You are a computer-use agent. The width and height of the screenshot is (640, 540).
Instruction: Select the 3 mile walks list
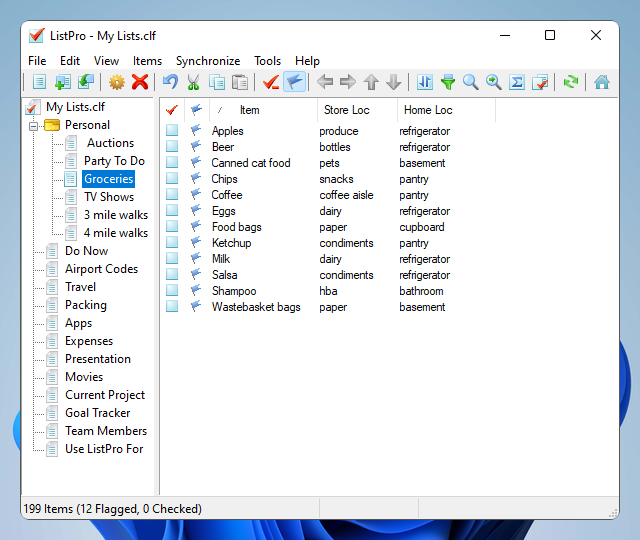[116, 215]
